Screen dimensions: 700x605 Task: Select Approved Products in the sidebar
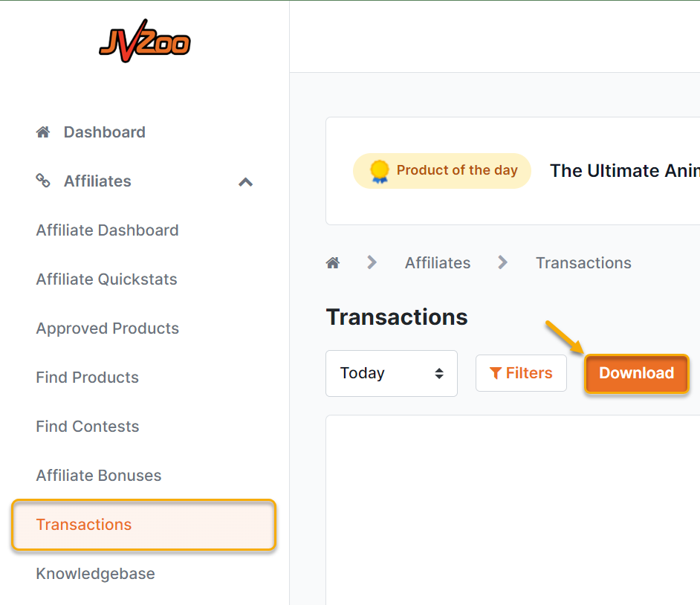click(107, 329)
